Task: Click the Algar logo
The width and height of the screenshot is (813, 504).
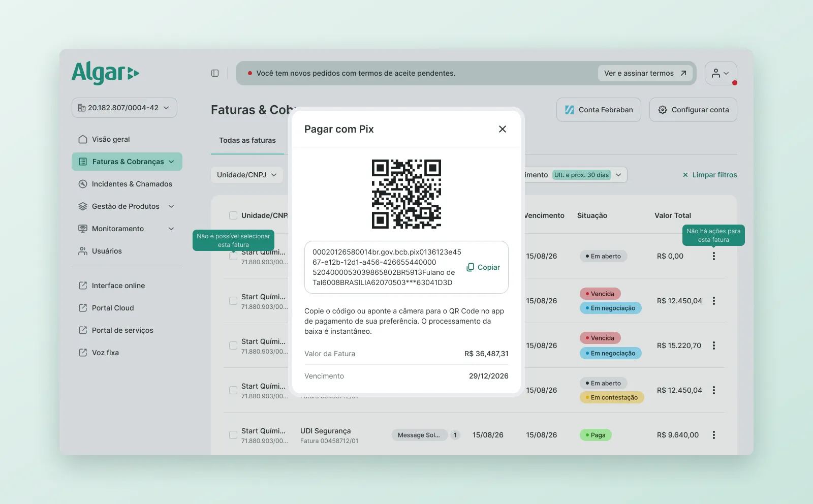Action: tap(105, 73)
